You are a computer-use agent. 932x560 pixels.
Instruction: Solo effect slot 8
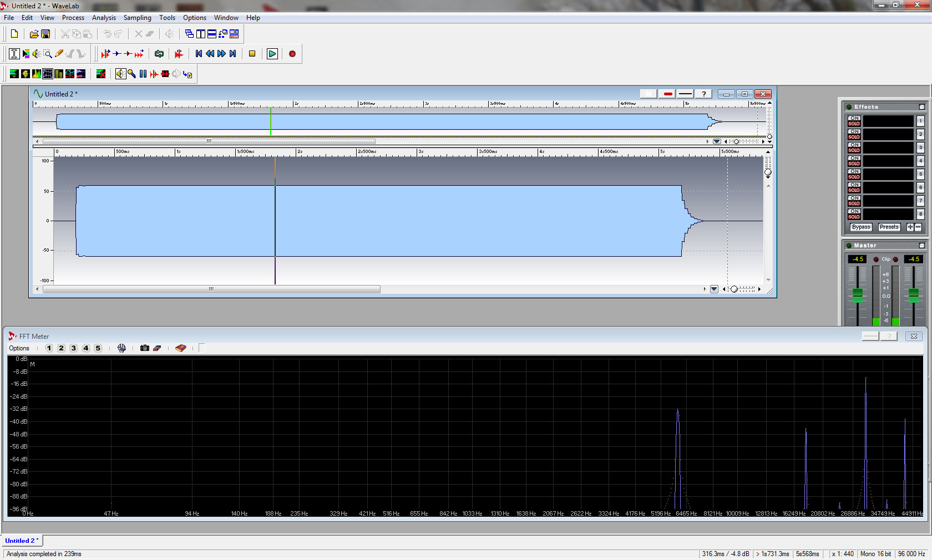pos(854,217)
